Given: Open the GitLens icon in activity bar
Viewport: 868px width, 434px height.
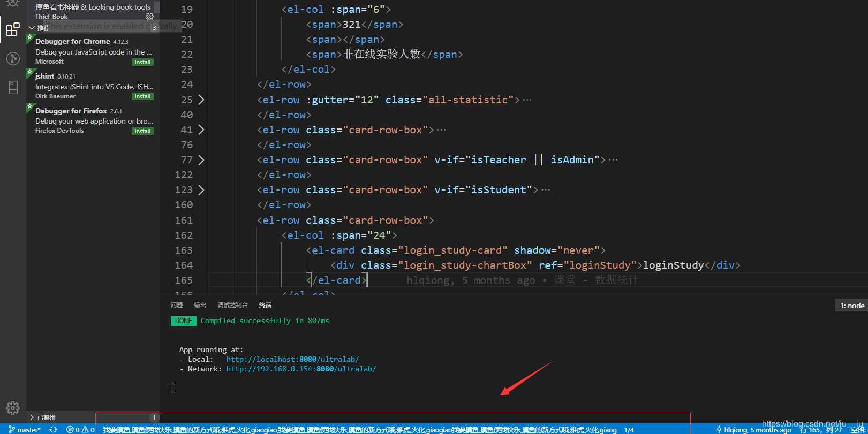Looking at the screenshot, I should [13, 58].
